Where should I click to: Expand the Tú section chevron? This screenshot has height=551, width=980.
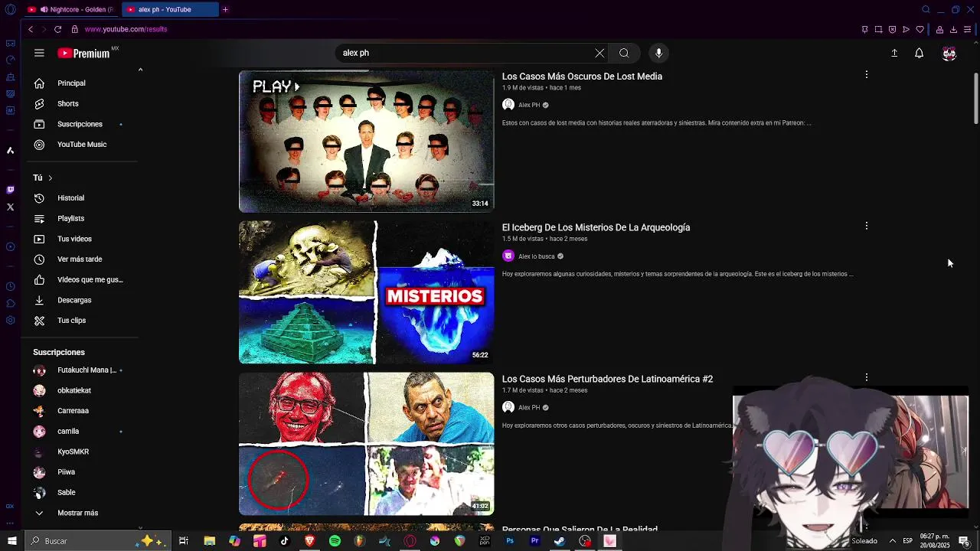coord(50,178)
